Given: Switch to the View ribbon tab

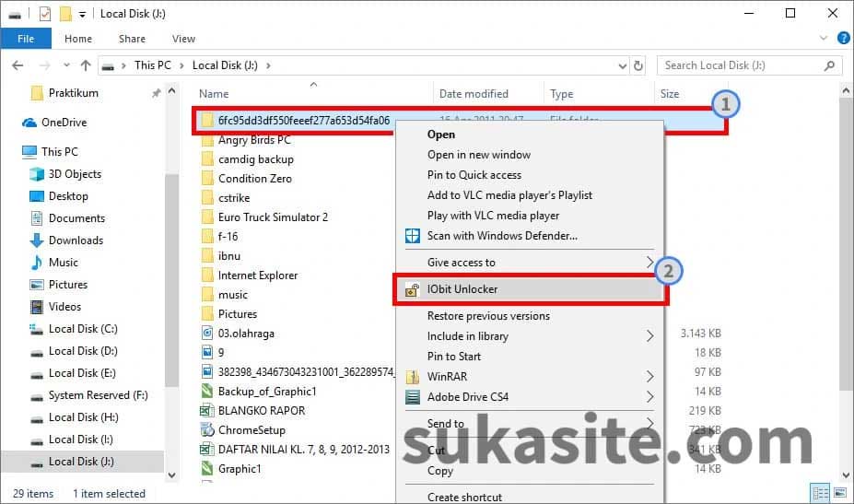Looking at the screenshot, I should [183, 39].
